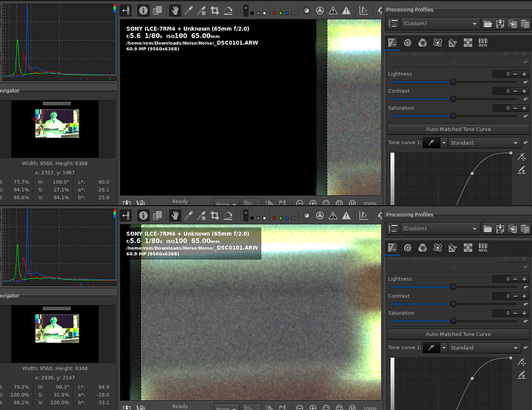The width and height of the screenshot is (532, 410).
Task: Increase Lightness with plus button, top window
Action: pos(524,73)
